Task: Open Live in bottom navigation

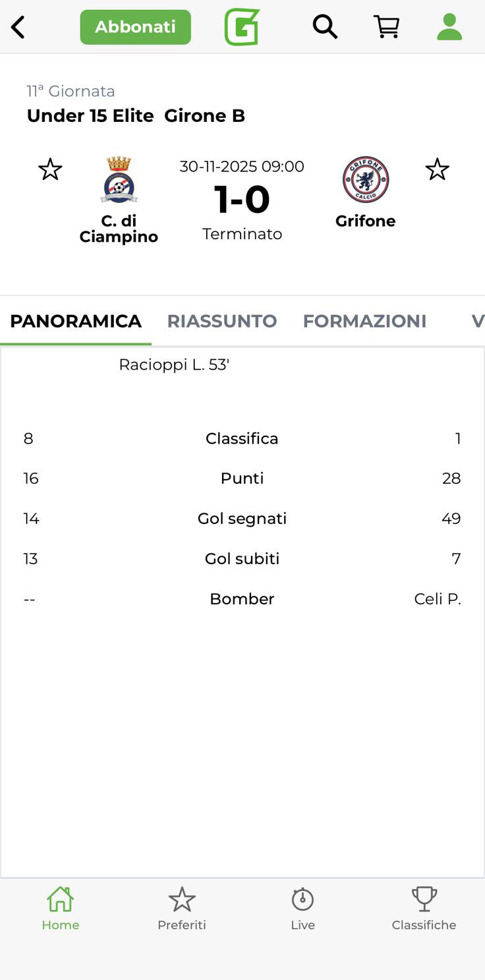Action: (303, 908)
